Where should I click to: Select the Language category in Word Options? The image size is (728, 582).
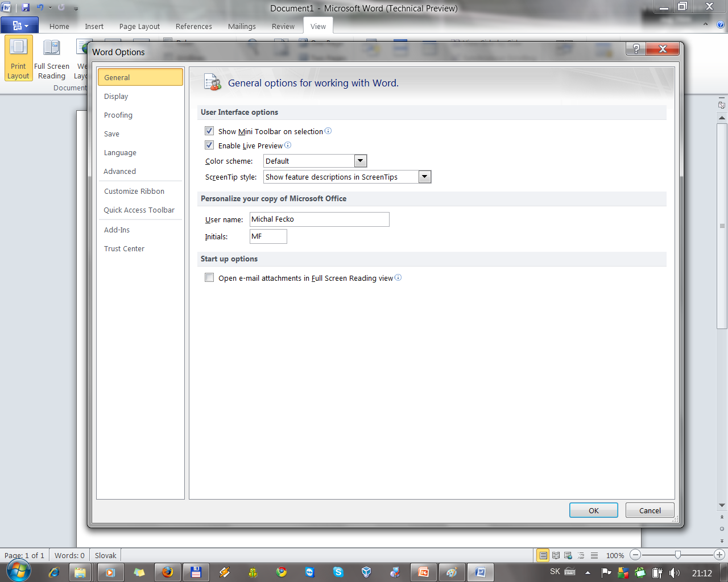(x=140, y=152)
